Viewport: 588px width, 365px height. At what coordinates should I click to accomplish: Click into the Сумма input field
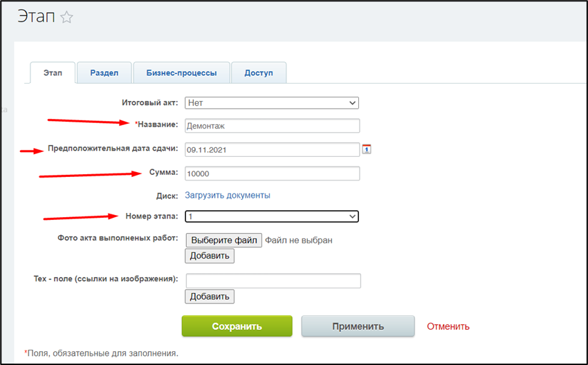(x=272, y=174)
